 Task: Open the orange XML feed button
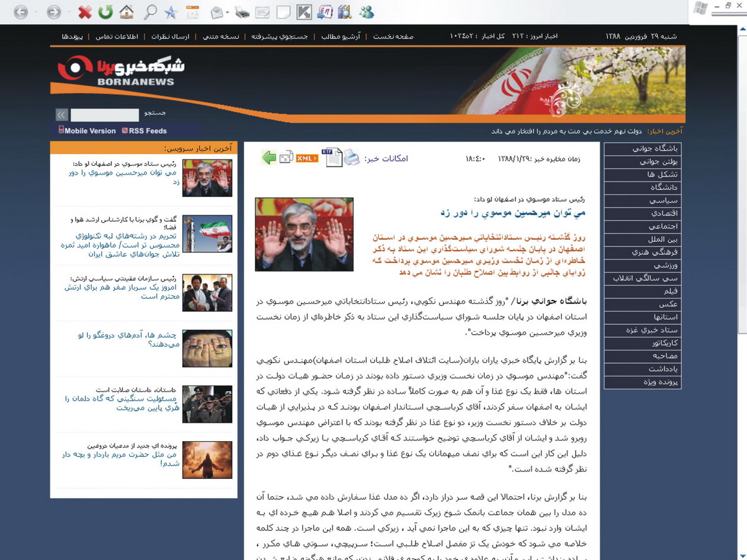(307, 158)
